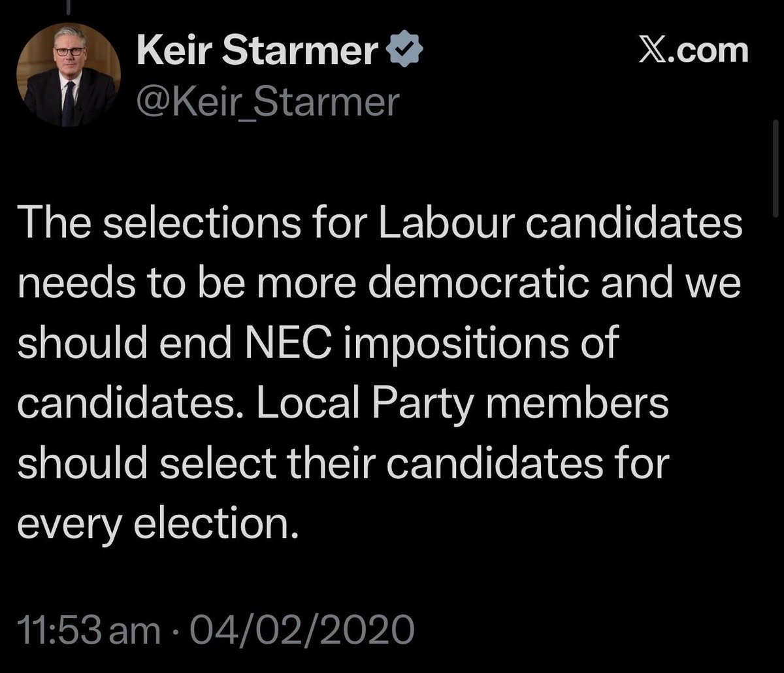Open the @Keir_Starmer handle link

click(267, 102)
